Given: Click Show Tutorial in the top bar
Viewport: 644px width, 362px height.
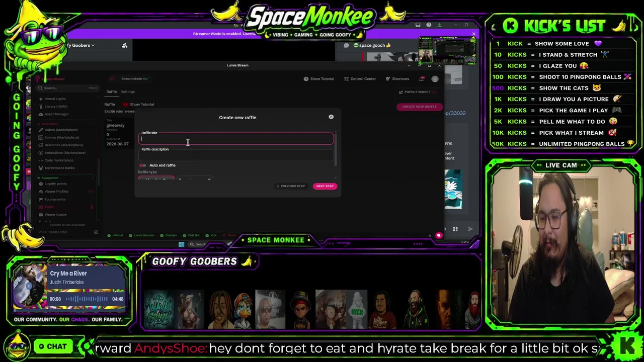Looking at the screenshot, I should [319, 79].
